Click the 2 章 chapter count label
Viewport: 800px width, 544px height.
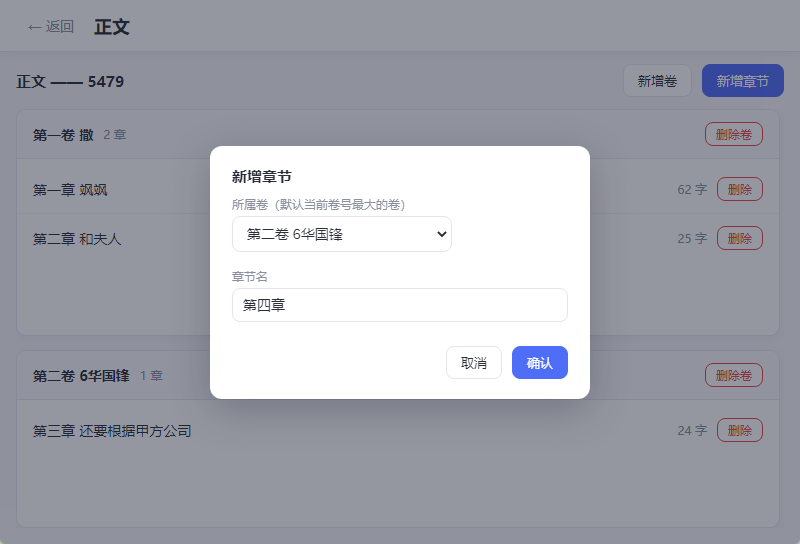pyautogui.click(x=114, y=135)
